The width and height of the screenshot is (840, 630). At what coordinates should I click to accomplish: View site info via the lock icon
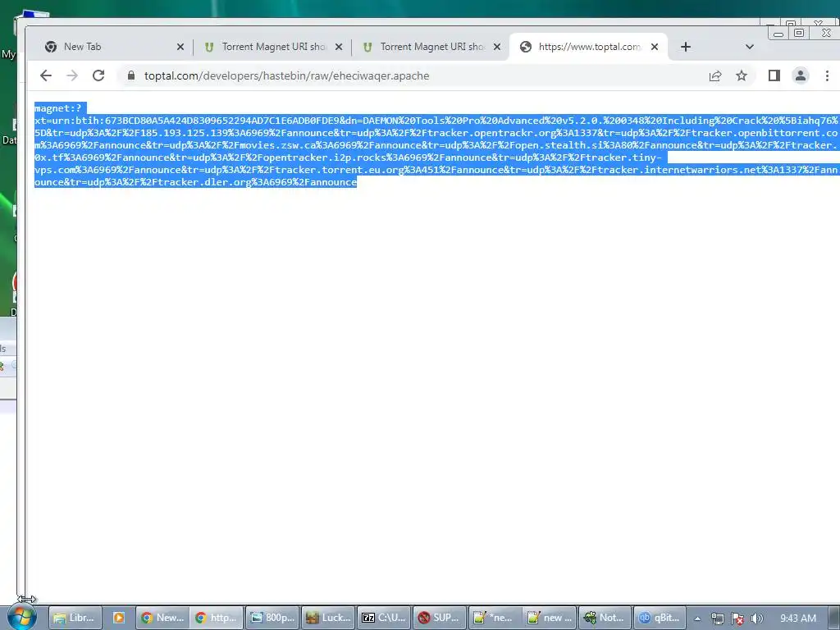coord(131,75)
